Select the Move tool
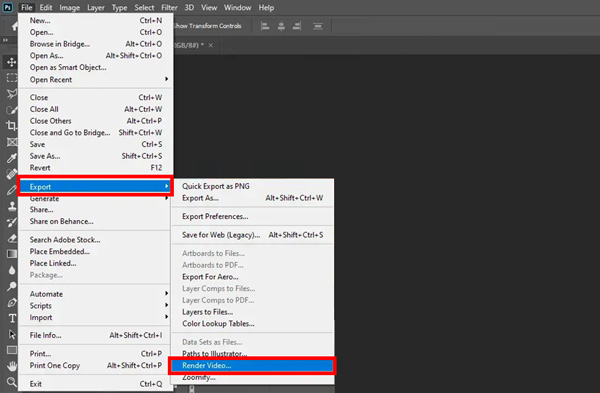Screen dimensions: 600x393 11,62
